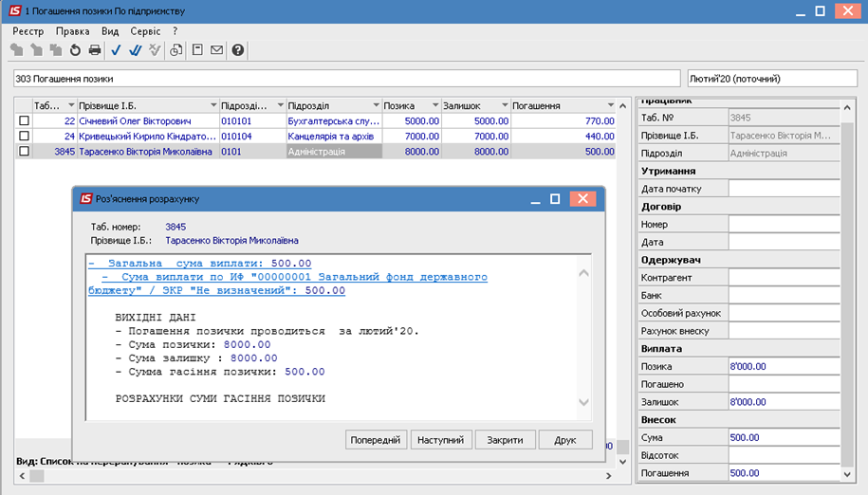Open filter dropdown of Залишок column

pyautogui.click(x=505, y=105)
